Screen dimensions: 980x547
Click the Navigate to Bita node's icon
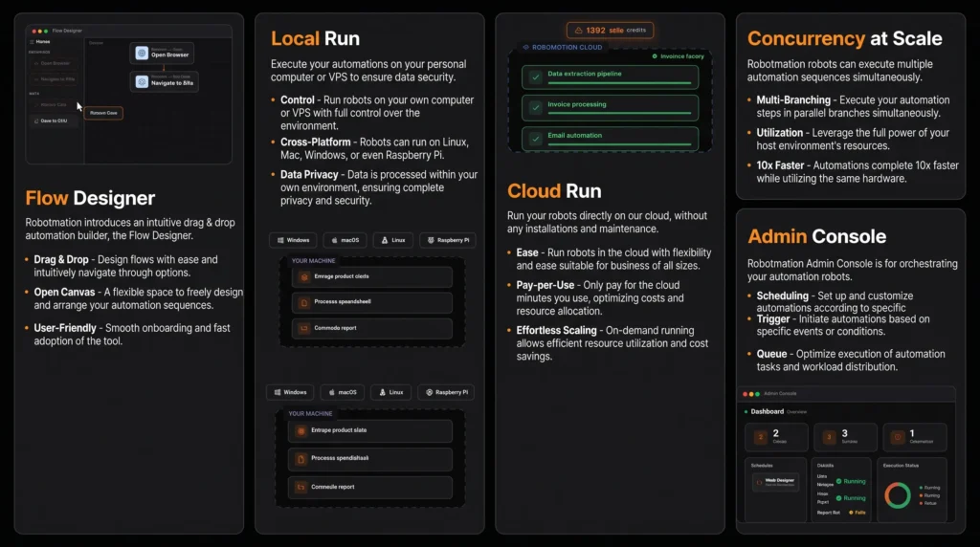(x=142, y=82)
